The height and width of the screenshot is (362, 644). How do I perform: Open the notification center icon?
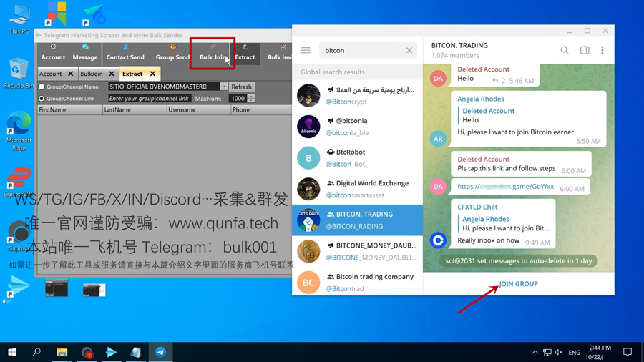tap(627, 352)
